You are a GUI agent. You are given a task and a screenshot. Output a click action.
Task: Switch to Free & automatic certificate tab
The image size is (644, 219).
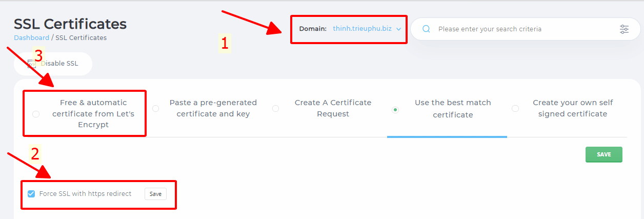(93, 113)
